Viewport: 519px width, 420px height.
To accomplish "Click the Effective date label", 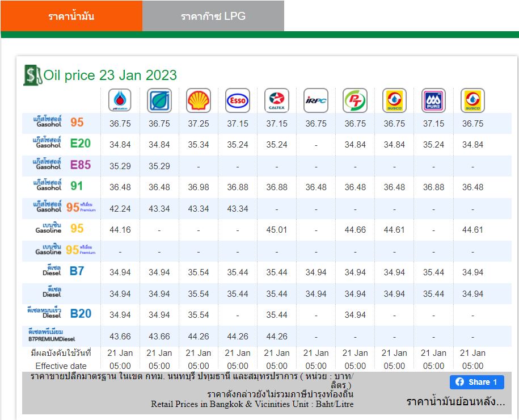I will tap(61, 366).
